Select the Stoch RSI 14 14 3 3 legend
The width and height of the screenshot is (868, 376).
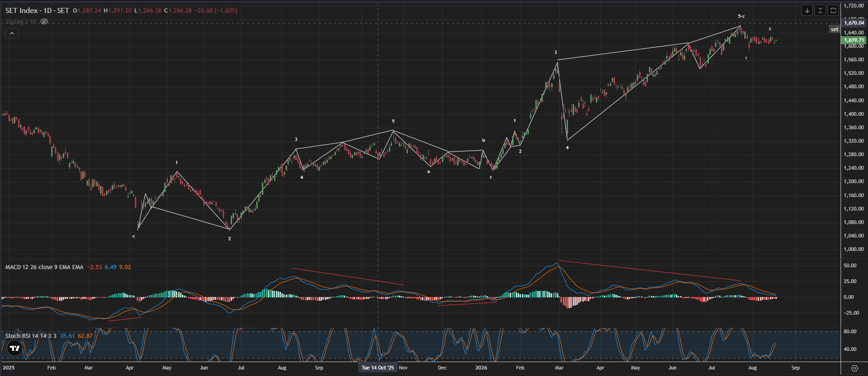click(x=31, y=336)
